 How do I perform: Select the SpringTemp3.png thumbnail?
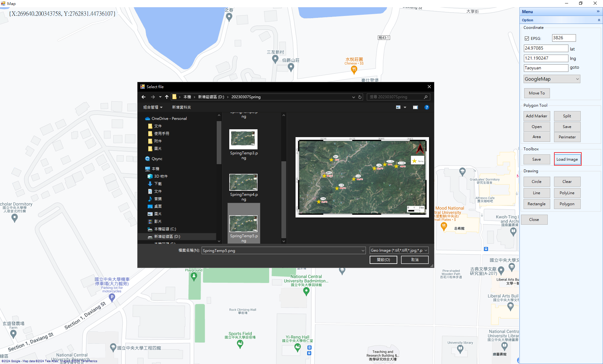243,139
